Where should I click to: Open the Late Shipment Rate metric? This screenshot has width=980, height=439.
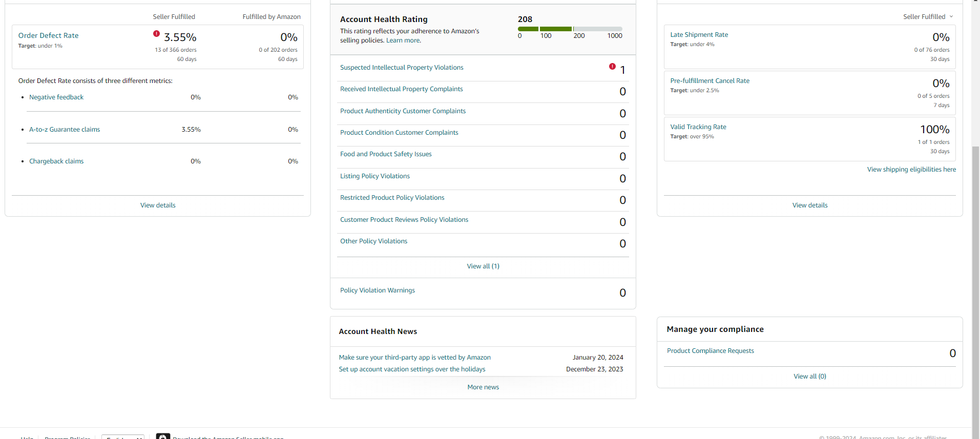pyautogui.click(x=699, y=35)
